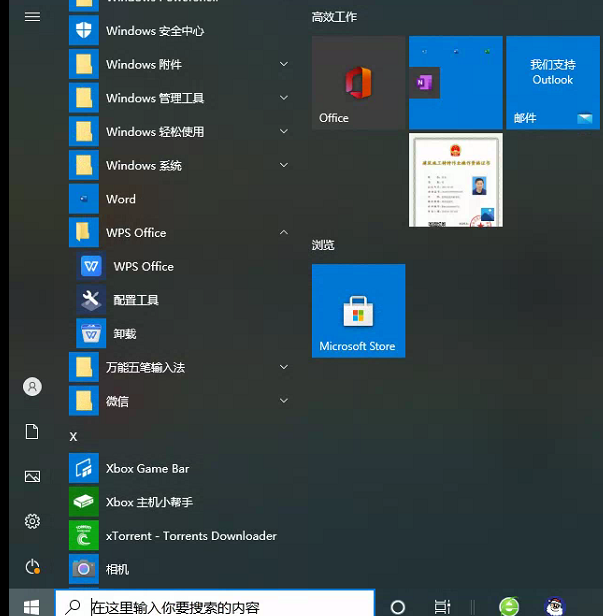Click the WPS Office folder icon

click(84, 232)
